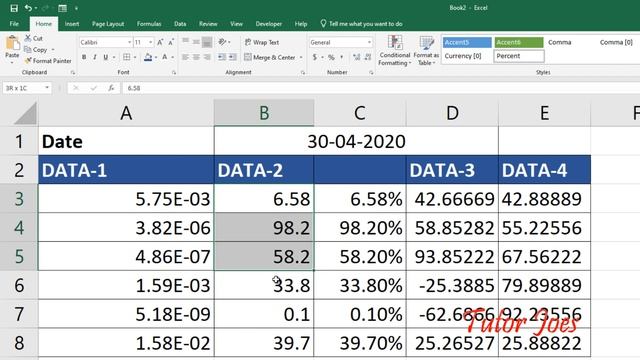Switch to the Page Layout tab
Viewport: 640px width, 360px height.
coord(108,24)
